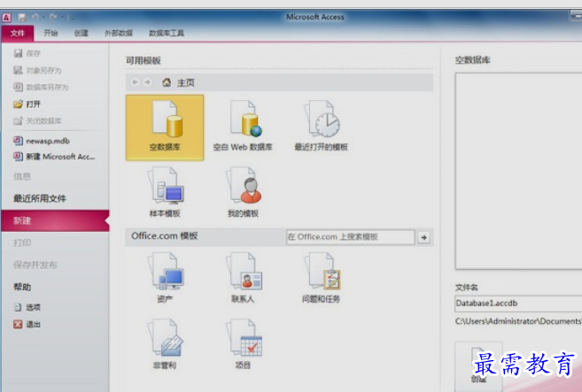The image size is (582, 392).
Task: Open the 样本模板 sample templates
Action: coord(165,193)
